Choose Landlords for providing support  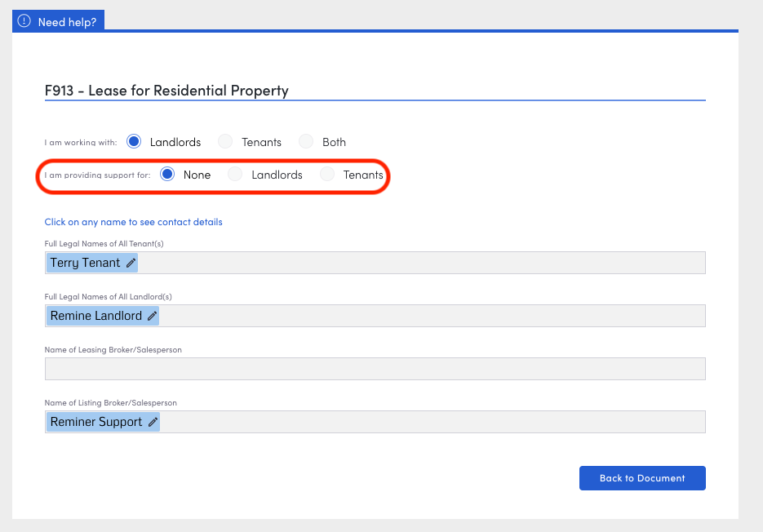pos(236,175)
